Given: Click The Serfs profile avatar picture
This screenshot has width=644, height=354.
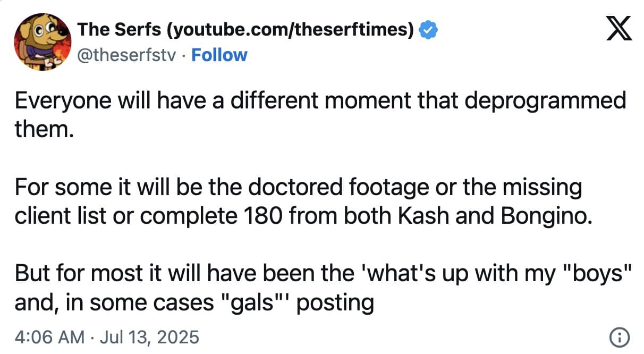Looking at the screenshot, I should click(x=43, y=41).
